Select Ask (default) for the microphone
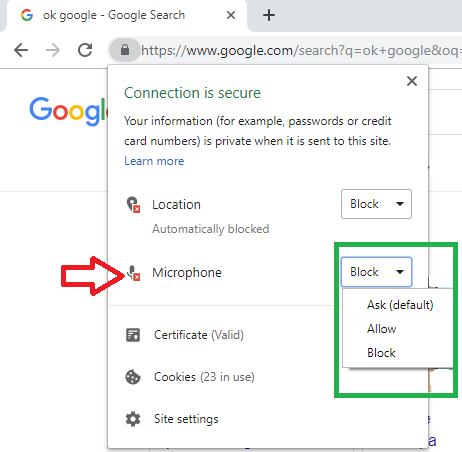Image resolution: width=462 pixels, height=452 pixels. (400, 305)
